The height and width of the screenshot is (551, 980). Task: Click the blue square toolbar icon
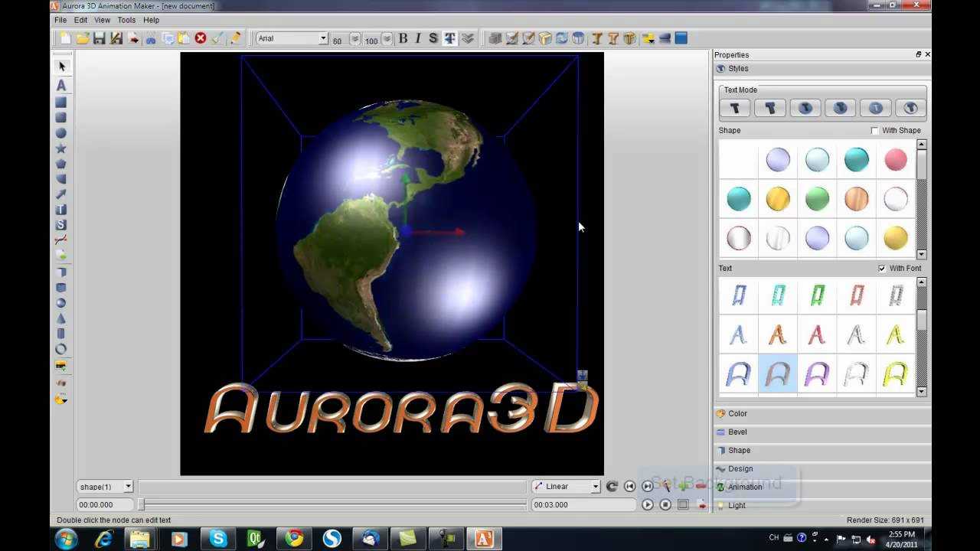coord(681,38)
